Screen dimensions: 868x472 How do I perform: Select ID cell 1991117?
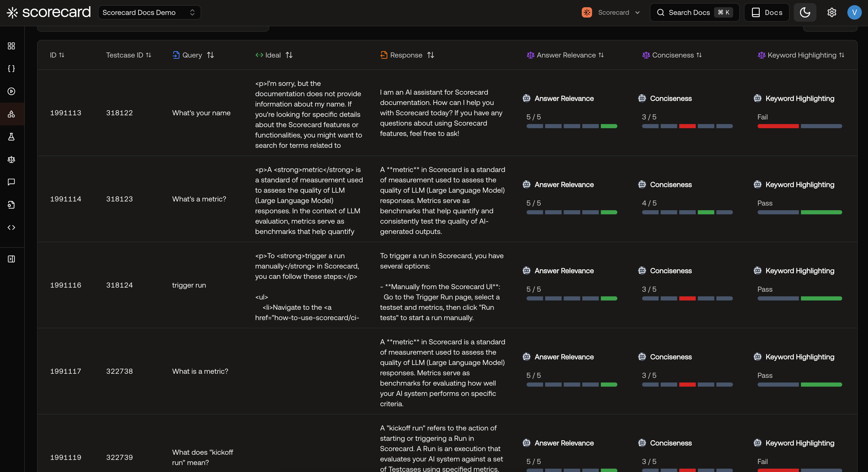tap(66, 371)
